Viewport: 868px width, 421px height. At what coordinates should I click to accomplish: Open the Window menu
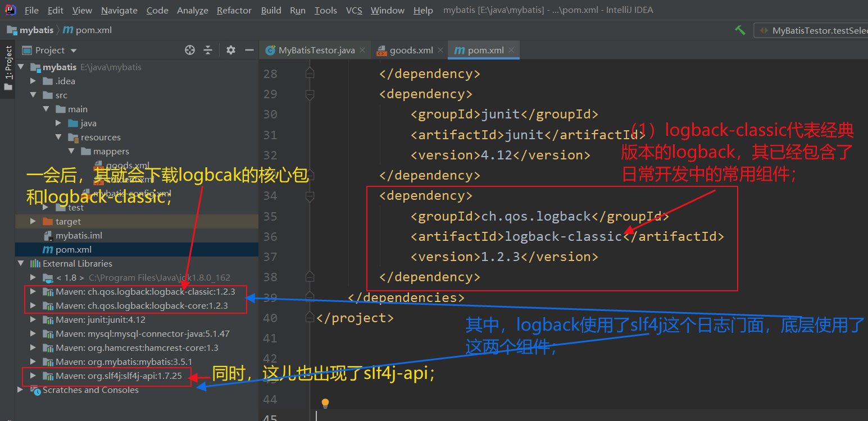(388, 10)
